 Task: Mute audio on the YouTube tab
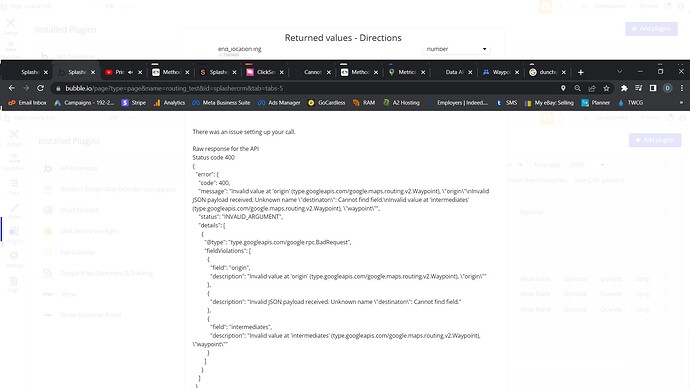(130, 72)
